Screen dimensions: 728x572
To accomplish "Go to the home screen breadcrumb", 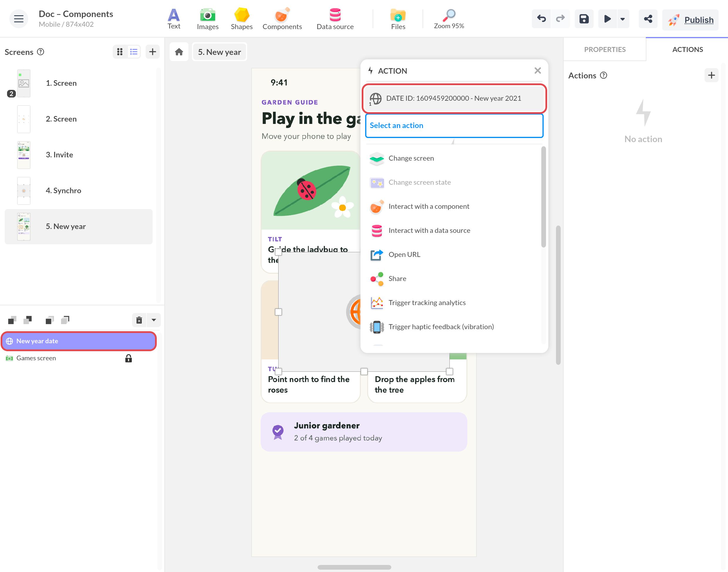I will (179, 52).
